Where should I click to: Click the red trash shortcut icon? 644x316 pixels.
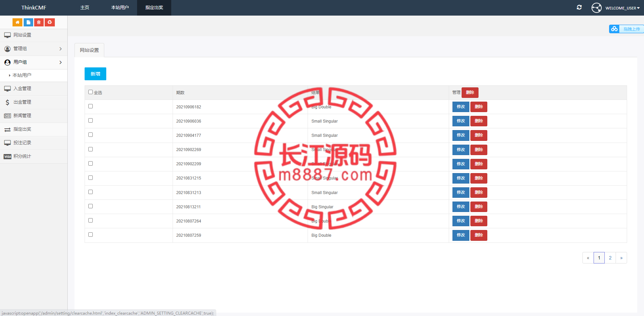pos(39,22)
